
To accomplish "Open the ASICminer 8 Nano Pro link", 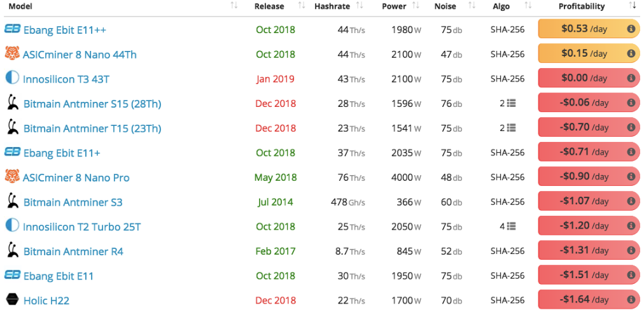I will coord(76,178).
